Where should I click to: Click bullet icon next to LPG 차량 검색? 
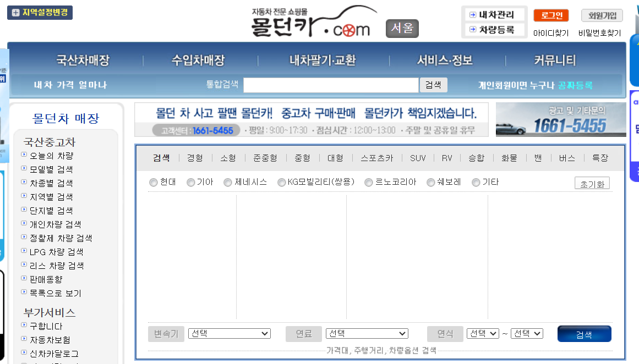pos(24,251)
